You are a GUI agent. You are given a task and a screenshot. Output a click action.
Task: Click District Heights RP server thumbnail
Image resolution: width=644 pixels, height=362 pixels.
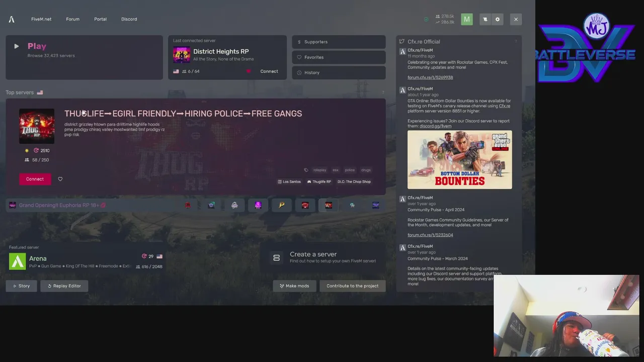pos(182,54)
